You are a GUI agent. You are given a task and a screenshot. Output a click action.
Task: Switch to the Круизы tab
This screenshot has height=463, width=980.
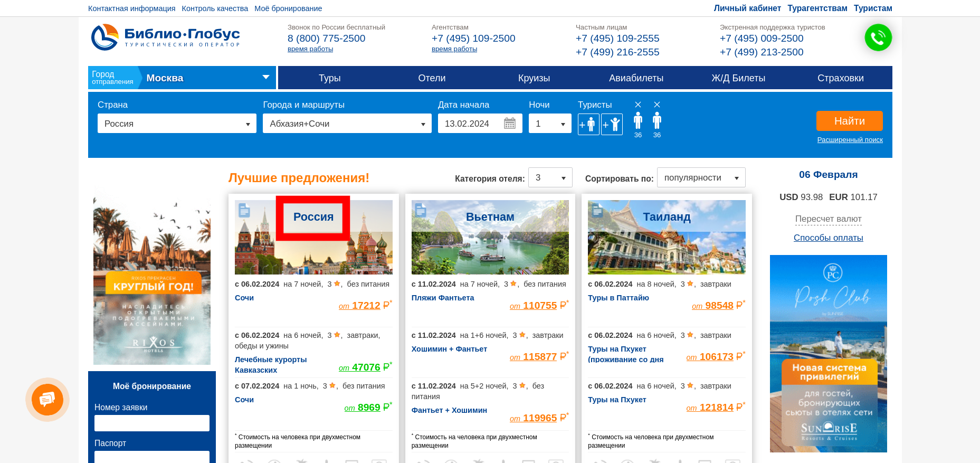534,78
